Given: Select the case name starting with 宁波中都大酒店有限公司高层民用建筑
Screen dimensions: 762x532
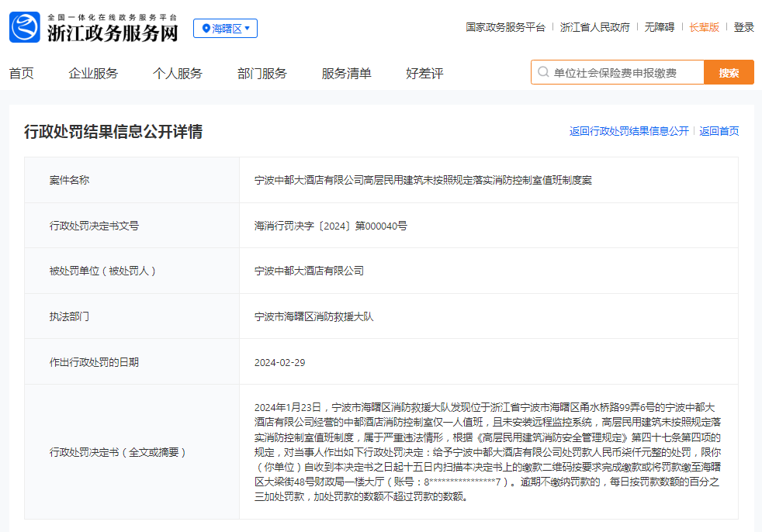Looking at the screenshot, I should pyautogui.click(x=423, y=180).
